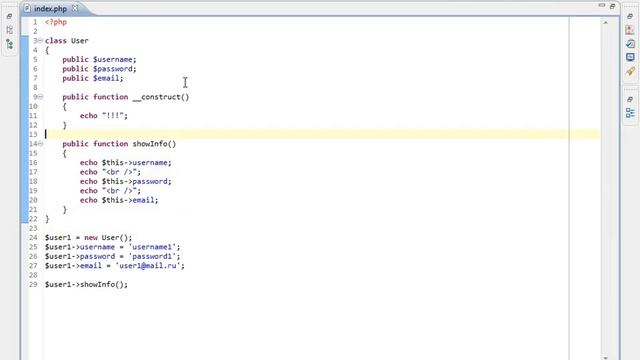Click the 'user1@mail.ru' string literal
Viewport: 640px width, 360px height.
point(148,266)
